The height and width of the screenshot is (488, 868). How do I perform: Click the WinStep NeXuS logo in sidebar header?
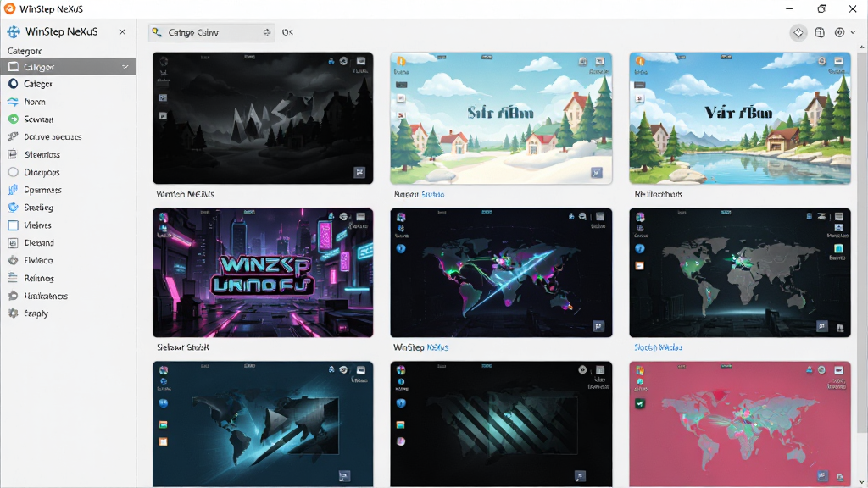[x=14, y=32]
